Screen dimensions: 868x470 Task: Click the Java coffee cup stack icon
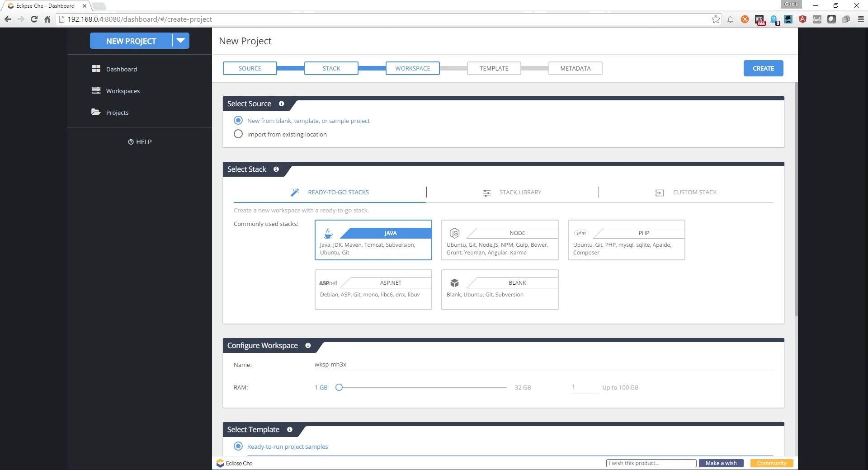328,233
